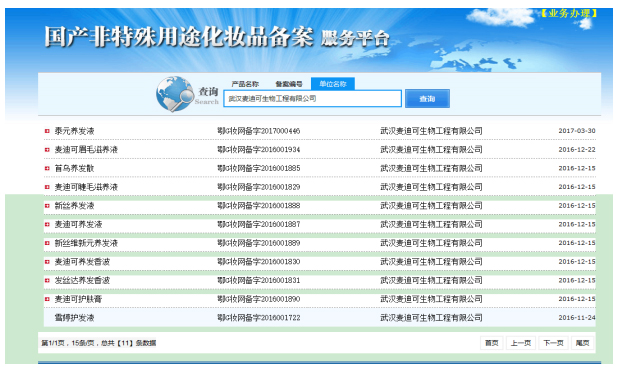This screenshot has width=624, height=380.
Task: Select record number 鄂G妆网备字2016001830
Action: point(259,262)
